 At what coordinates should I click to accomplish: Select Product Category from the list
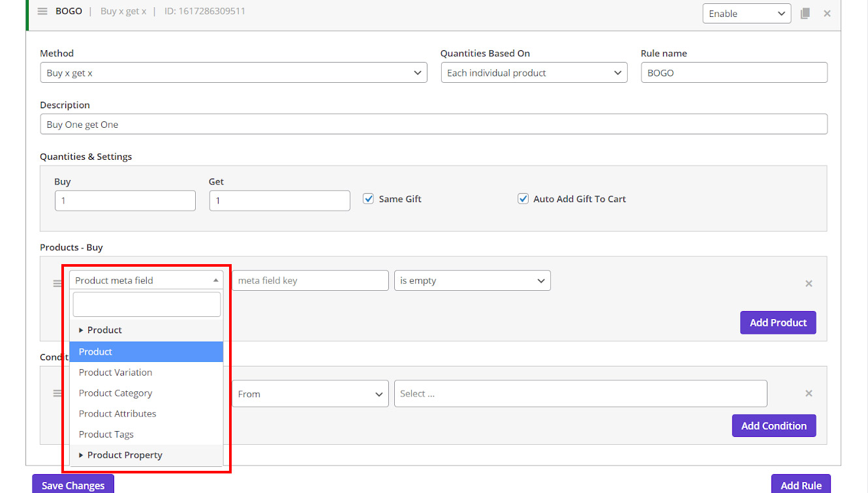[x=116, y=393]
